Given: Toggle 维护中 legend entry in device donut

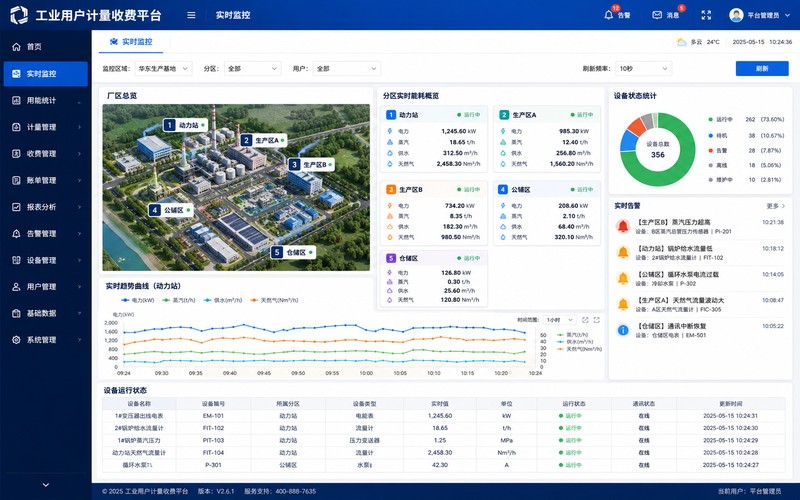Looking at the screenshot, I should click(x=745, y=180).
